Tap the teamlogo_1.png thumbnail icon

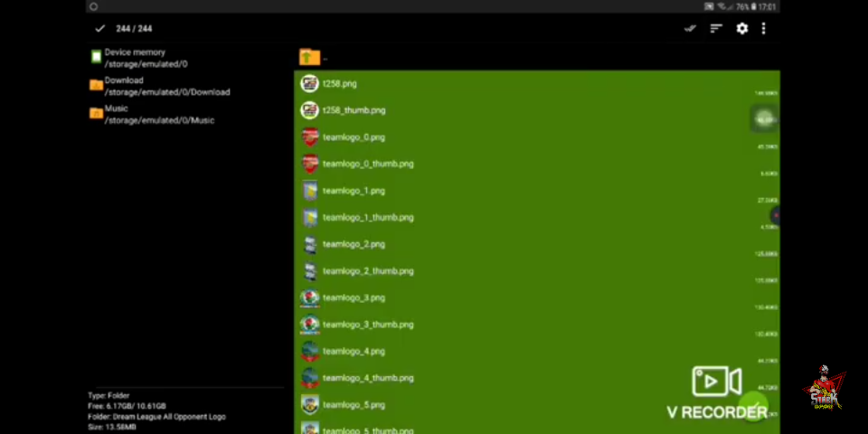click(x=310, y=191)
